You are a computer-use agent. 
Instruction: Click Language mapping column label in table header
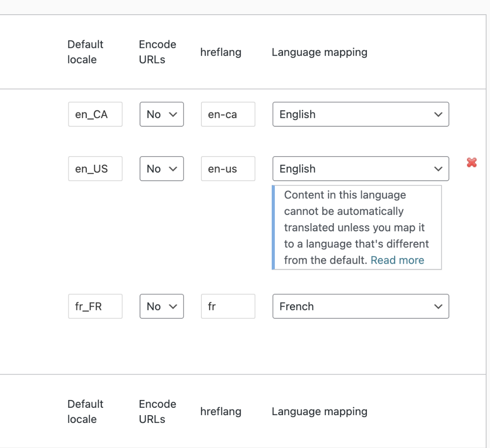[x=319, y=52]
